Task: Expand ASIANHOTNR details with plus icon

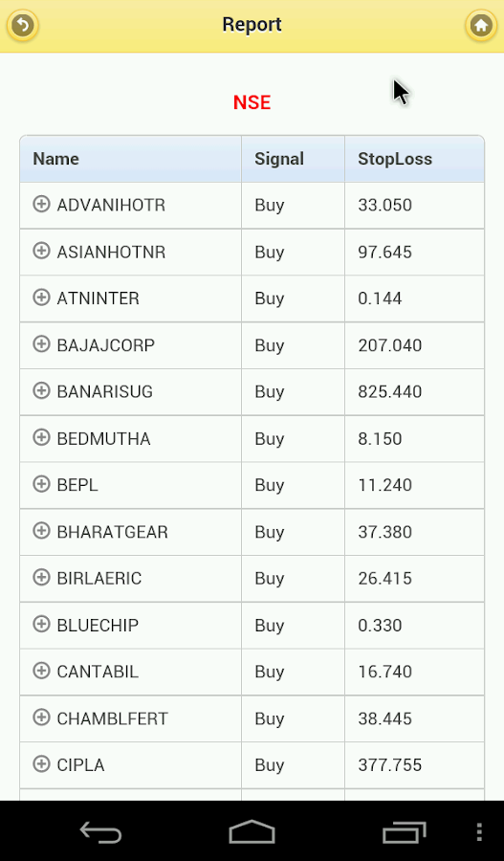Action: (x=41, y=251)
